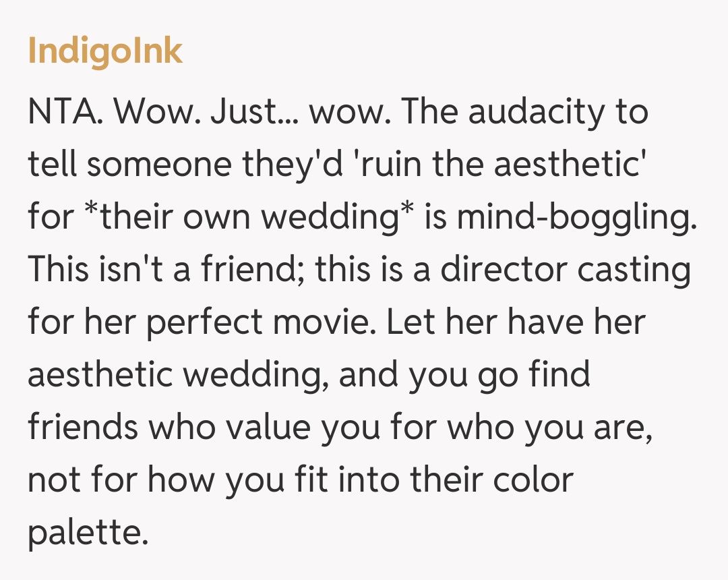
Task: Open the IndigoInk user profile
Action: pos(105,52)
